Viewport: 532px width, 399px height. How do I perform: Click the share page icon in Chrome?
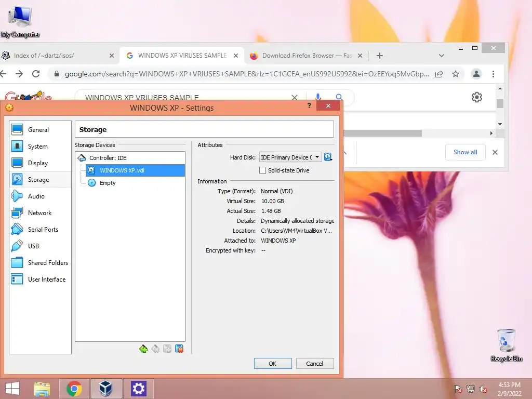pyautogui.click(x=439, y=74)
